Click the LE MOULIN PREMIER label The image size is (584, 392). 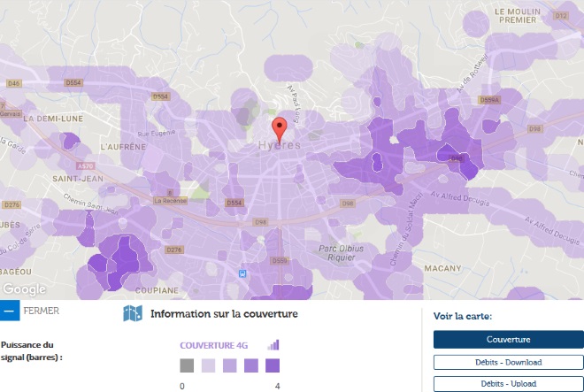coord(518,16)
